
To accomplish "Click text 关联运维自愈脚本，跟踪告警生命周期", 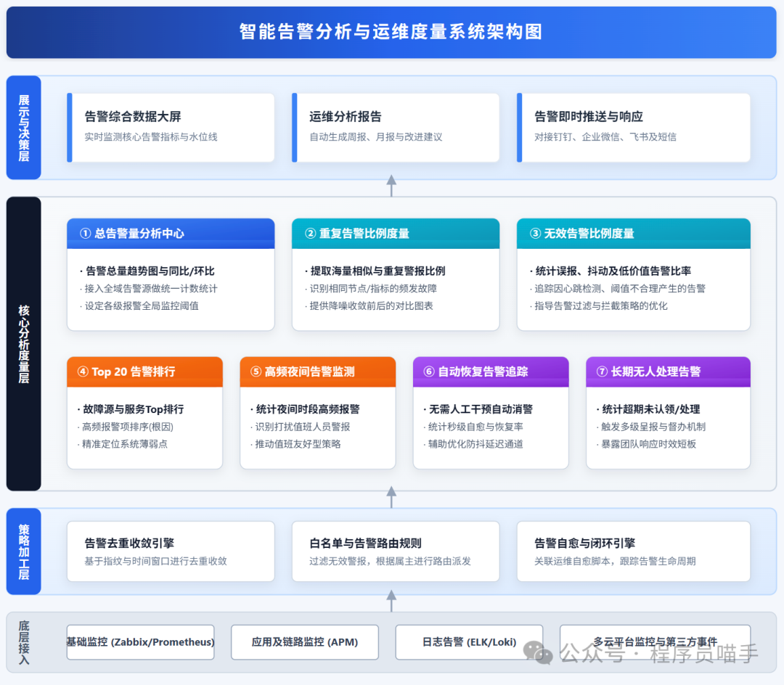I will [615, 561].
